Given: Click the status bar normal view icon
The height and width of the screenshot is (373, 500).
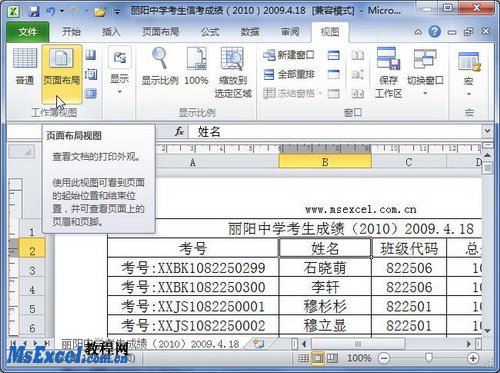Looking at the screenshot, I should pos(303,358).
